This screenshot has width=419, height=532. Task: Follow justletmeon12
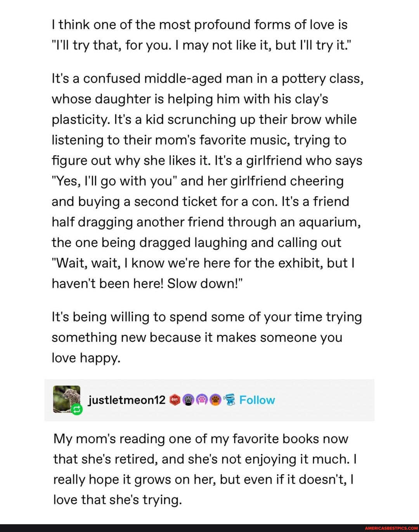(x=256, y=400)
